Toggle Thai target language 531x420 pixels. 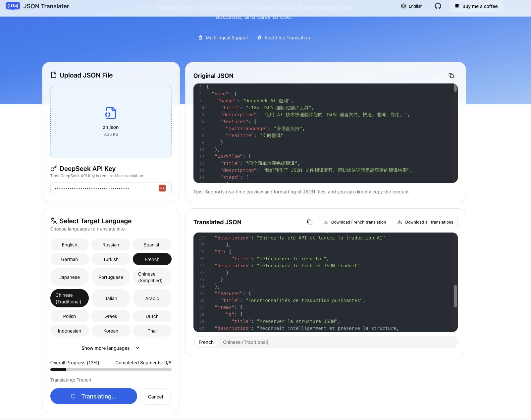point(152,331)
